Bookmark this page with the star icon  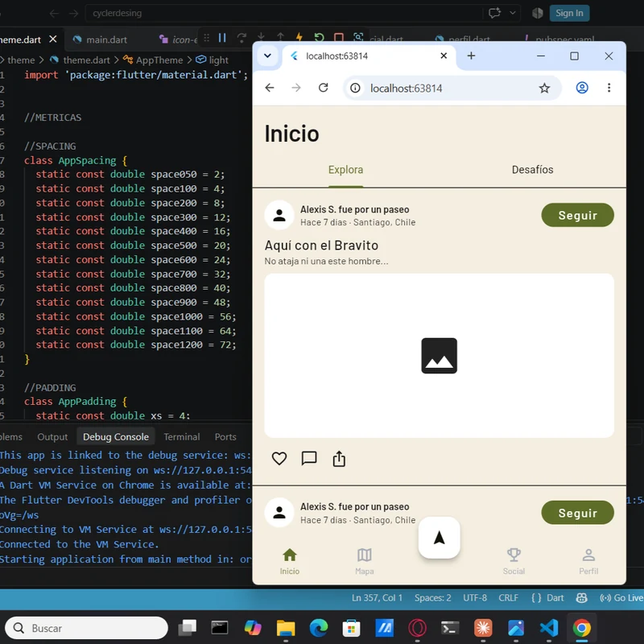click(544, 88)
